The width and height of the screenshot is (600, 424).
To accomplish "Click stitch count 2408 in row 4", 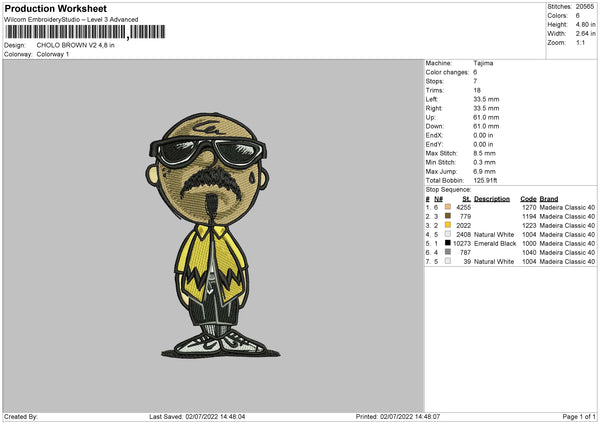I will (463, 235).
